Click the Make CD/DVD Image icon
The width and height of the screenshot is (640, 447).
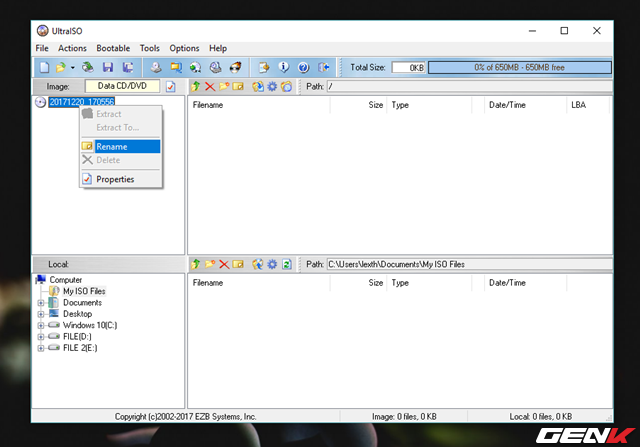(156, 67)
